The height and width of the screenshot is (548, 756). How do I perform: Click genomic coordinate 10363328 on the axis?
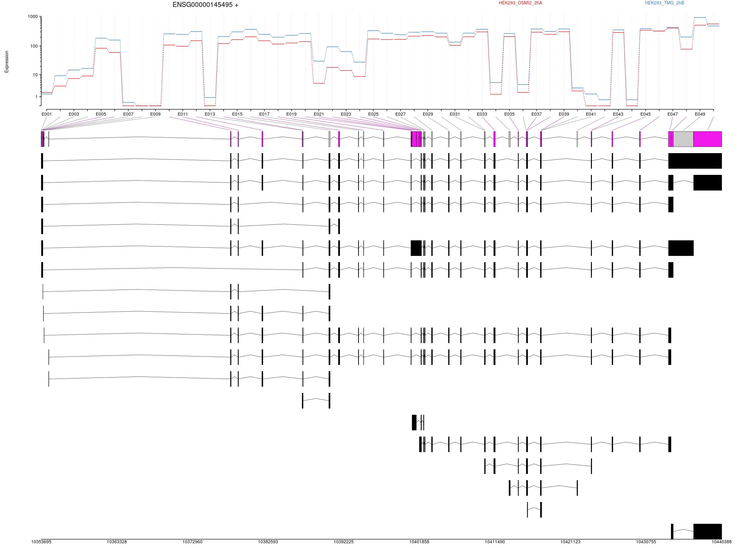click(117, 542)
